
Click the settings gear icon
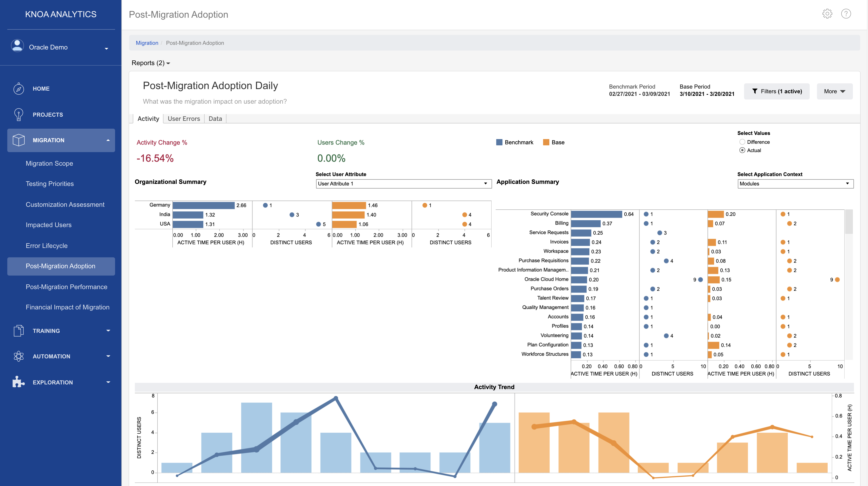coord(827,14)
